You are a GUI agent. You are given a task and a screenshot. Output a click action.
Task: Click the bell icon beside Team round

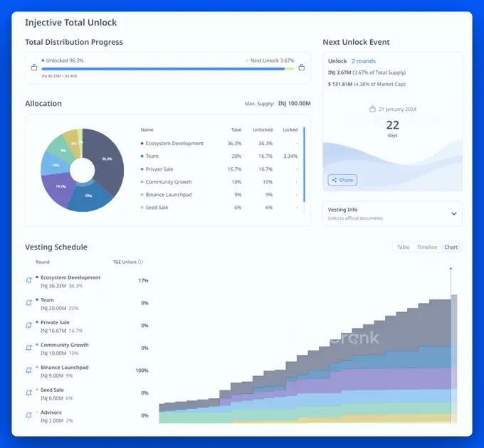pos(28,303)
